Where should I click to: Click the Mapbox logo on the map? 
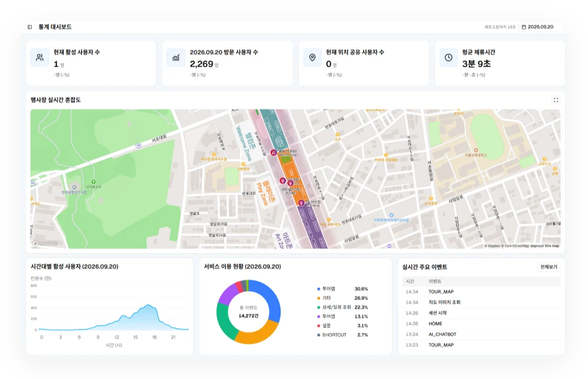tap(45, 244)
